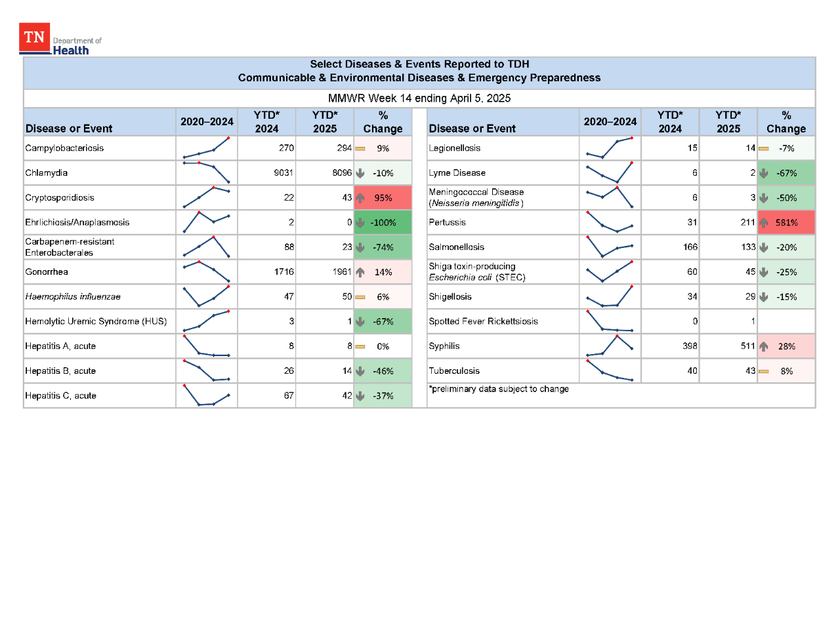Click the red up arrow beside Pertussis 581%
The width and height of the screenshot is (840, 644).
pyautogui.click(x=763, y=222)
